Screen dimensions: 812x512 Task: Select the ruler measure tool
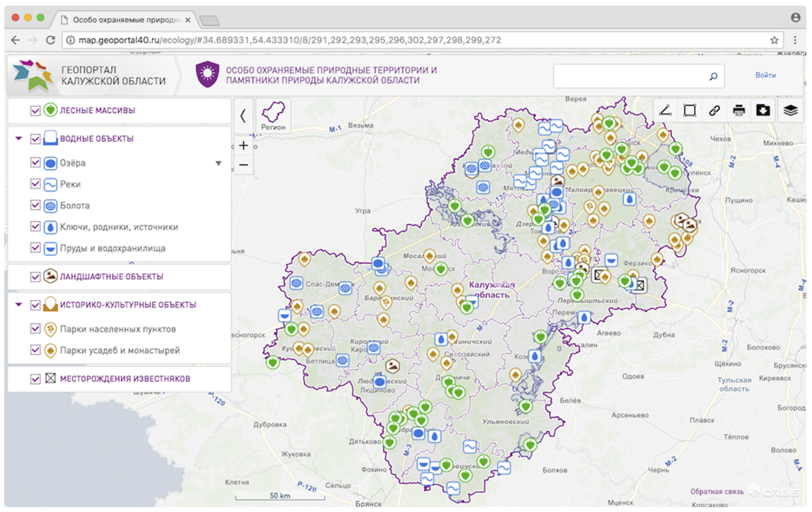(x=666, y=110)
